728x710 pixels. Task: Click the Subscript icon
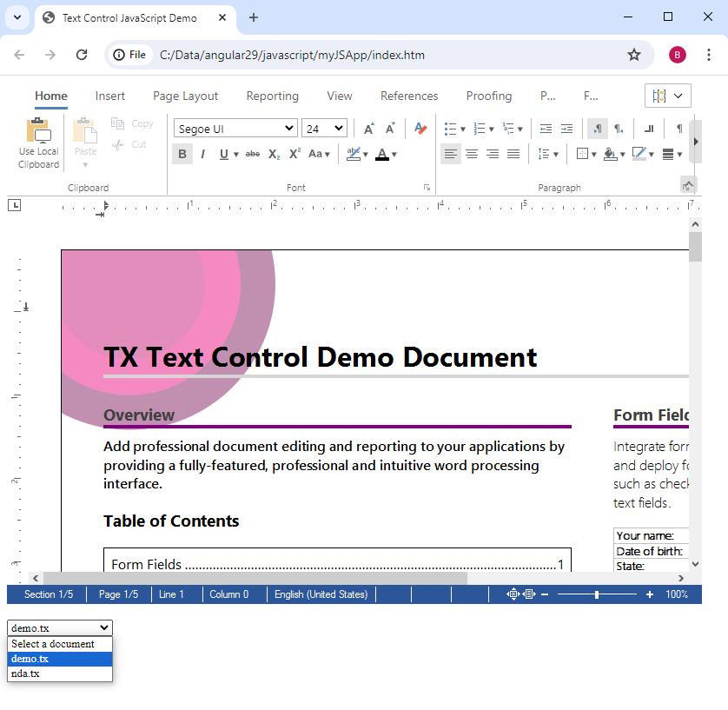point(274,154)
